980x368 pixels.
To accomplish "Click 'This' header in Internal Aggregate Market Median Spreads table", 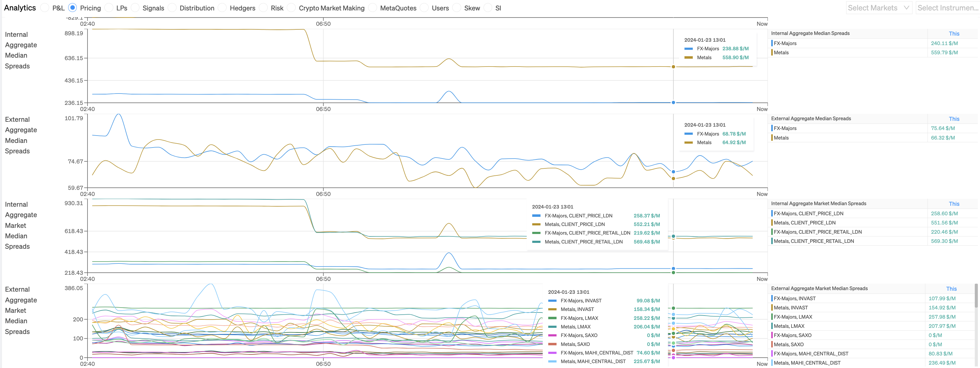I will [x=954, y=204].
